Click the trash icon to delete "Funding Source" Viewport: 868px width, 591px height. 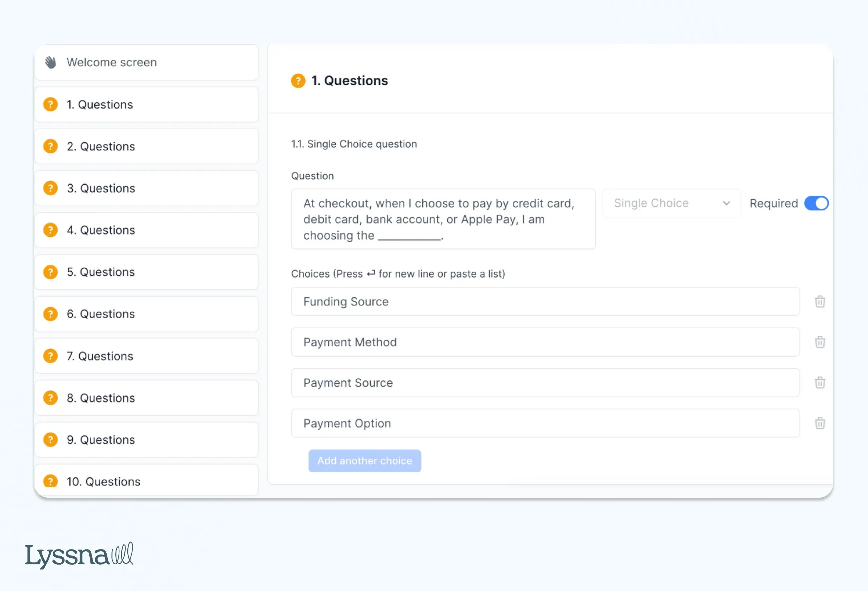pyautogui.click(x=820, y=302)
